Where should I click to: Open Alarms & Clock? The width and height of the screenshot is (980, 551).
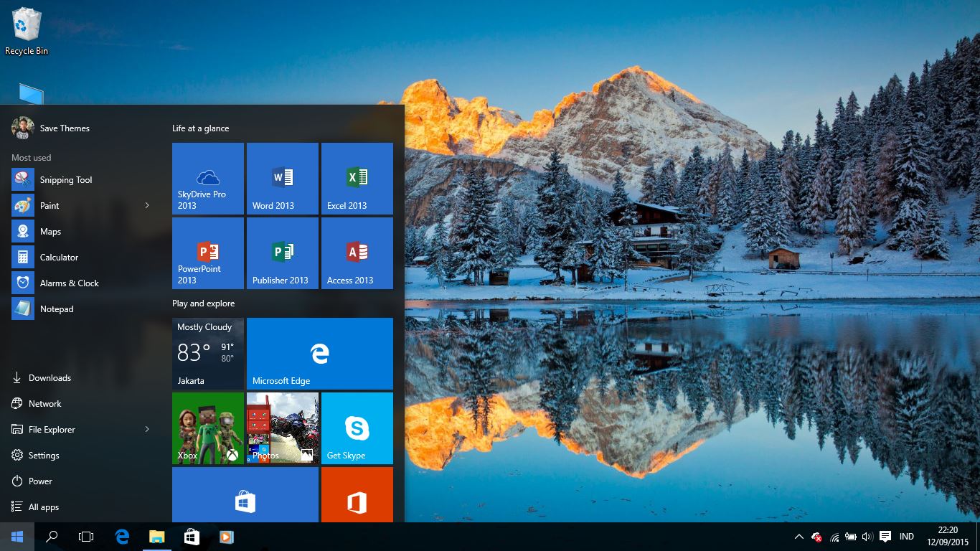pos(69,283)
